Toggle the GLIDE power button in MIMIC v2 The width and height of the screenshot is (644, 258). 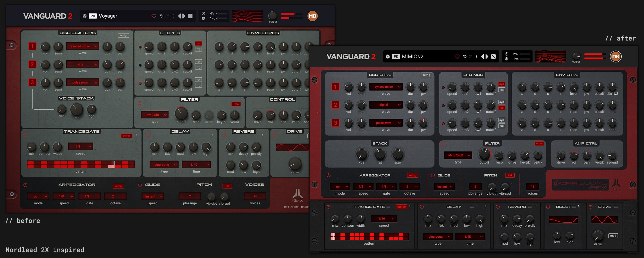point(433,175)
